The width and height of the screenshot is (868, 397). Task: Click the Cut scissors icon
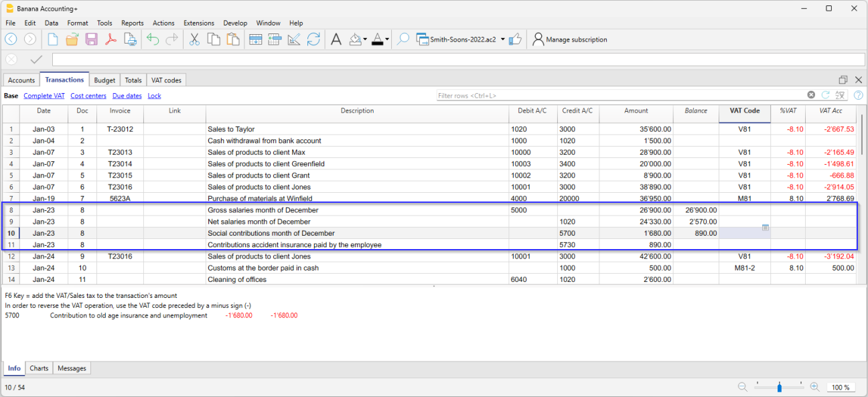coord(194,39)
